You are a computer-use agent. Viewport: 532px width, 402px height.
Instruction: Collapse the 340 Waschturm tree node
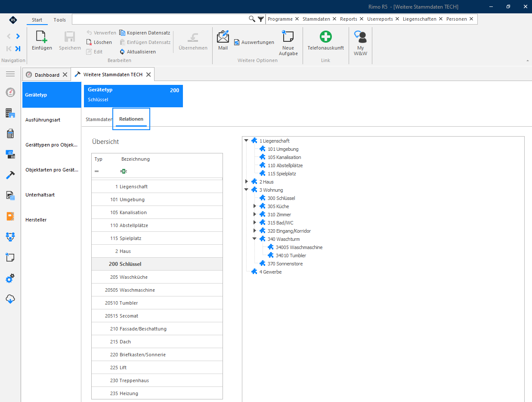coord(255,239)
